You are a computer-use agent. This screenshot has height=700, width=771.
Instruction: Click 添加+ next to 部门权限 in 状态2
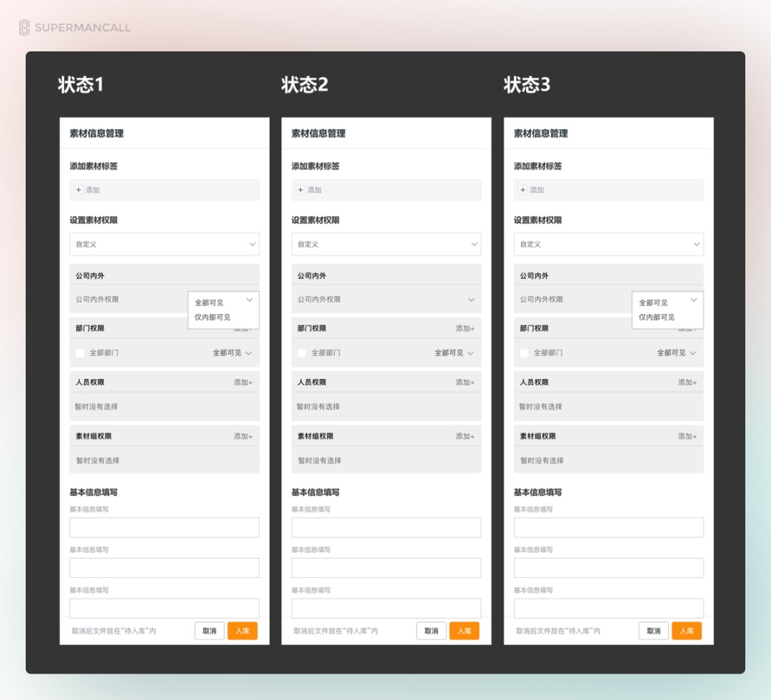click(x=465, y=328)
